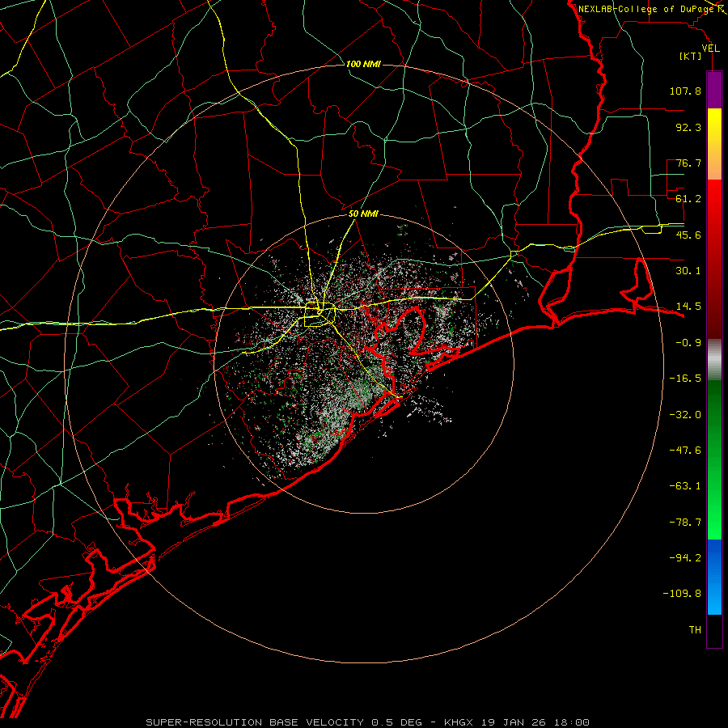
Task: Click the TH threshold label in legend
Action: coord(695,630)
